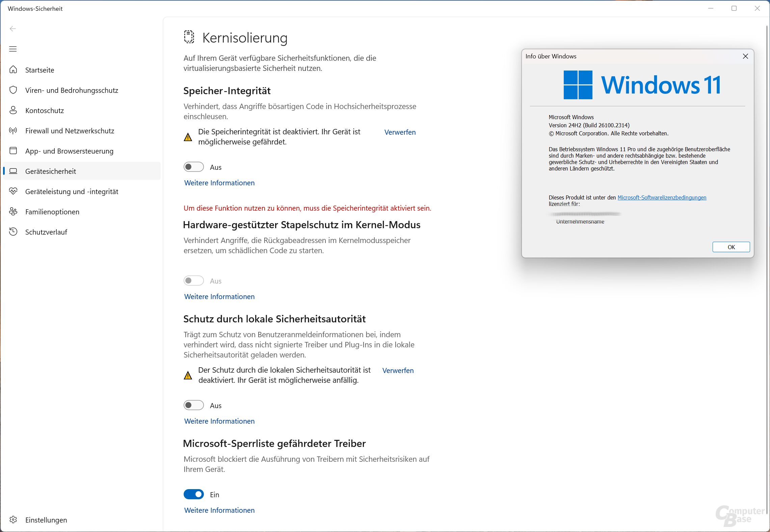Viewport: 770px width, 532px height.
Task: Close the Info über Windows dialog
Action: [x=745, y=56]
